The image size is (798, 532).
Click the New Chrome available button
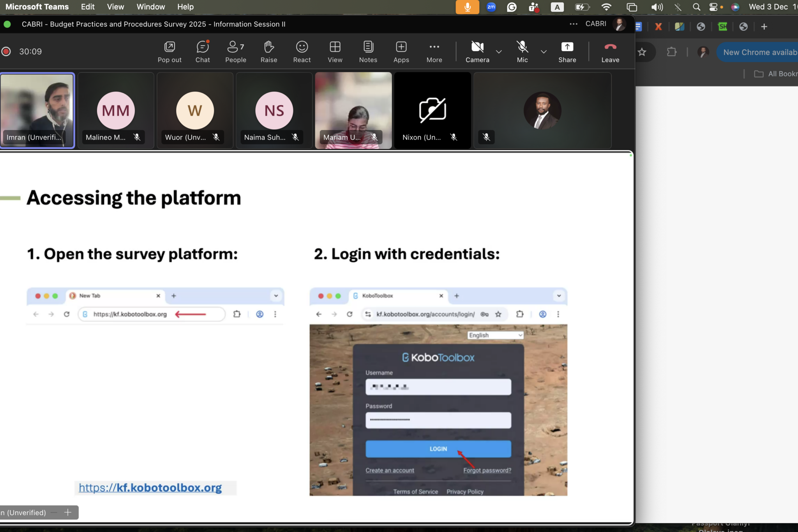758,52
